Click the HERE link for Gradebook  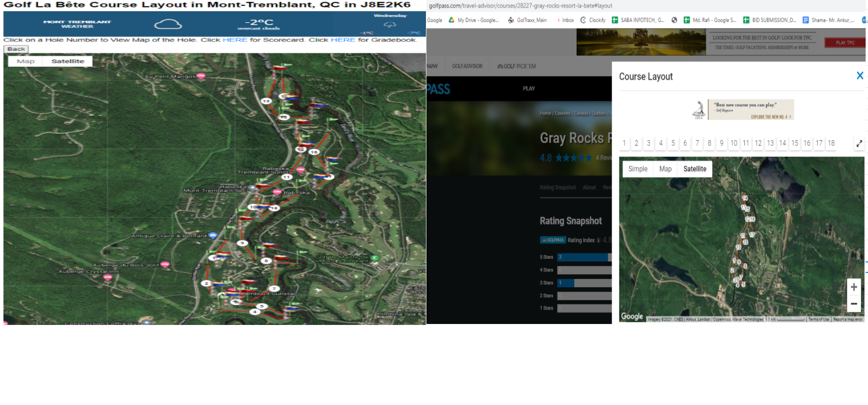coord(343,40)
